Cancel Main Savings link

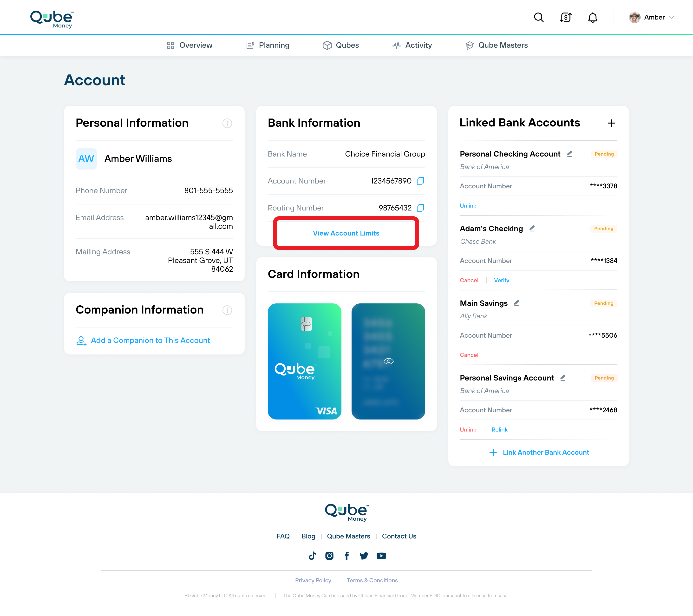tap(469, 355)
